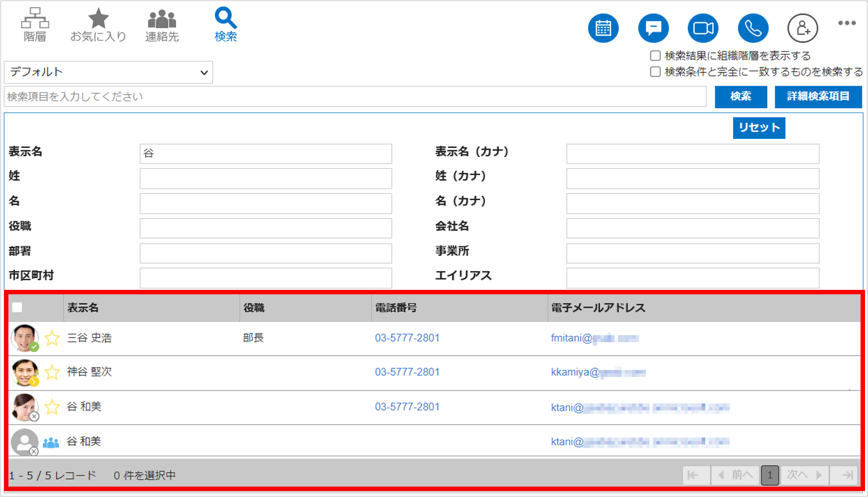Click the blue 検索 button
The image size is (868, 497).
click(741, 97)
